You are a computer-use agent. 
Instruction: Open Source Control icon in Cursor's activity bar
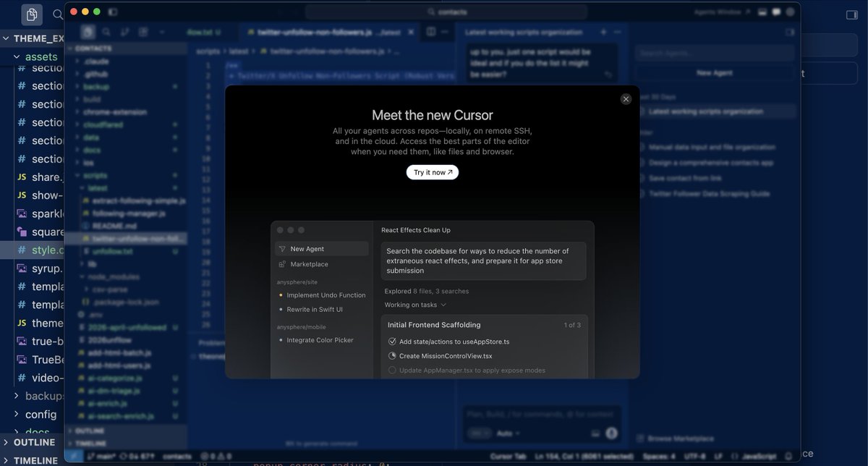(x=124, y=32)
